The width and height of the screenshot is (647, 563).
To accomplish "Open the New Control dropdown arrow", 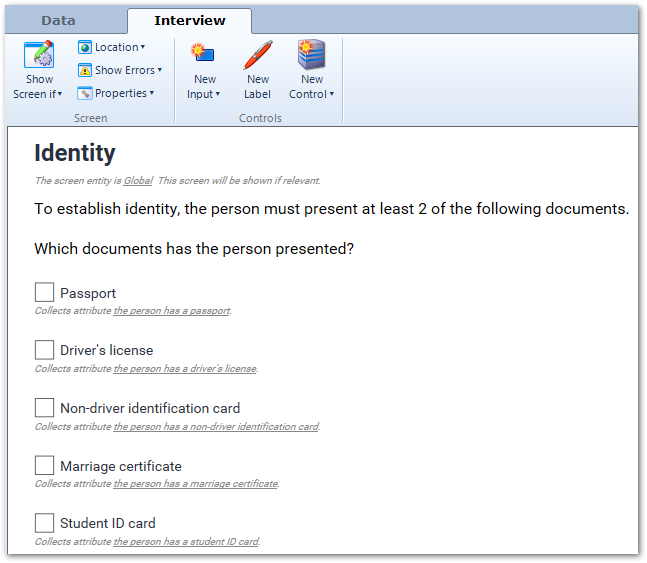I will coord(332,95).
